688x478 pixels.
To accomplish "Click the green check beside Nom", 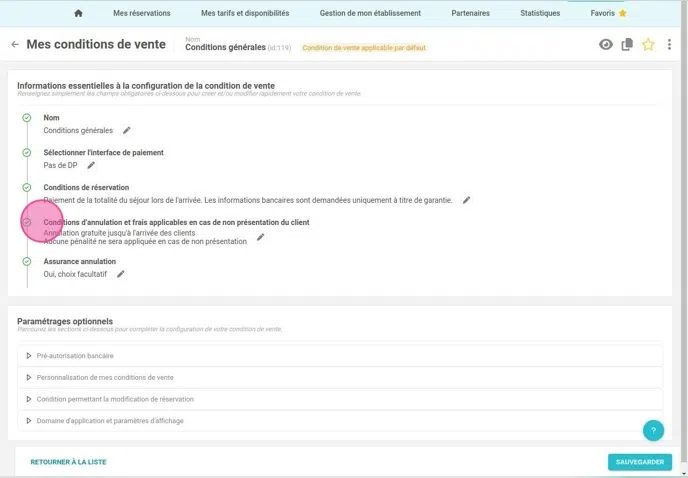I will (x=27, y=118).
